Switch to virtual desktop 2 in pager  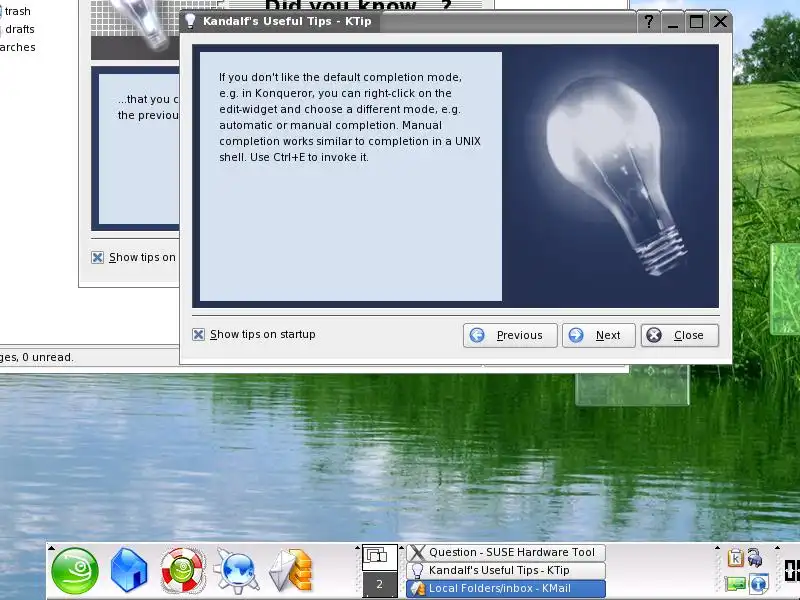[x=380, y=584]
